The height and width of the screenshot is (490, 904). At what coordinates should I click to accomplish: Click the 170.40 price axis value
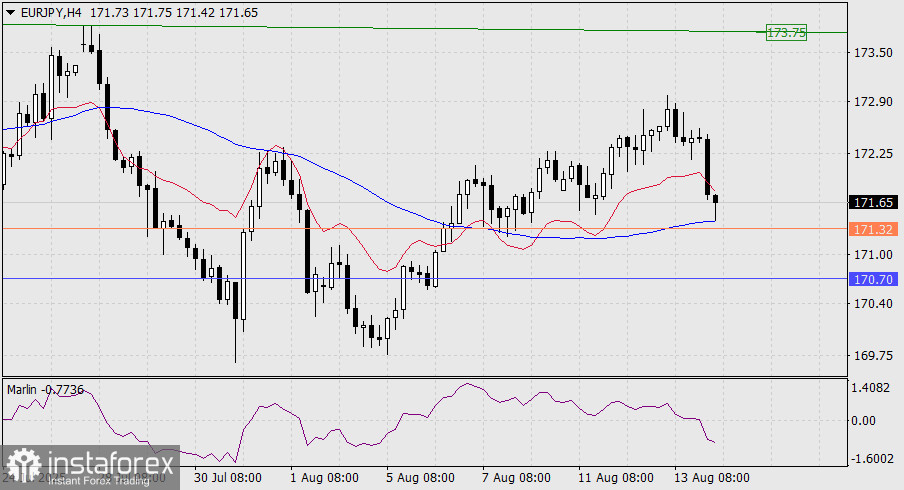click(873, 303)
